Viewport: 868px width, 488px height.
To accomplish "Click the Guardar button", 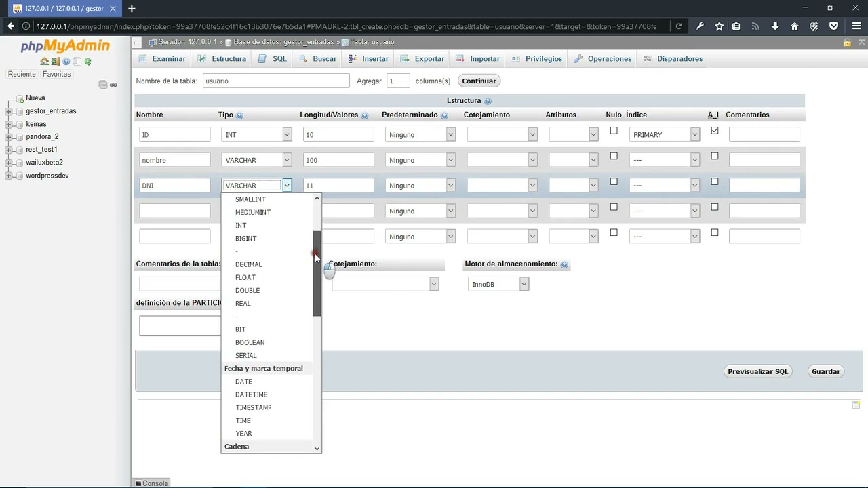I will pos(826,371).
